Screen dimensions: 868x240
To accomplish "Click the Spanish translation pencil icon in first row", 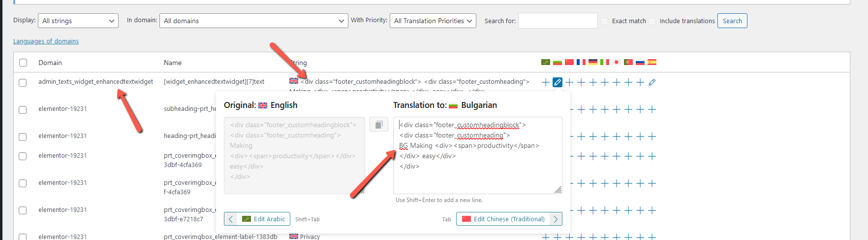I will tap(652, 82).
